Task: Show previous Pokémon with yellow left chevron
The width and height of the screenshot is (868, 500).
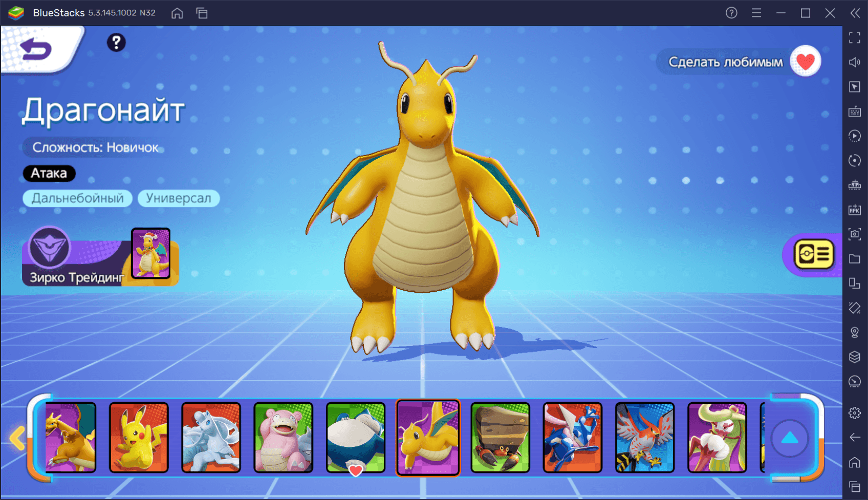Action: 17,438
